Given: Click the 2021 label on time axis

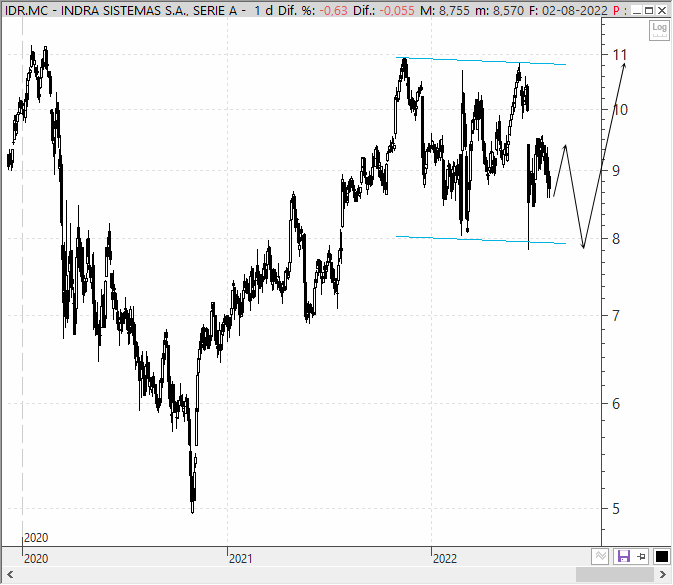Looking at the screenshot, I should tap(240, 558).
